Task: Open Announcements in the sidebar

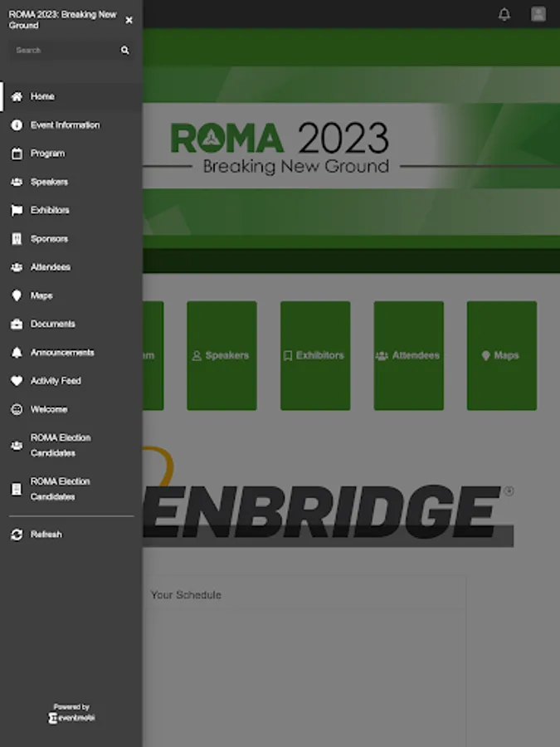Action: [71, 353]
